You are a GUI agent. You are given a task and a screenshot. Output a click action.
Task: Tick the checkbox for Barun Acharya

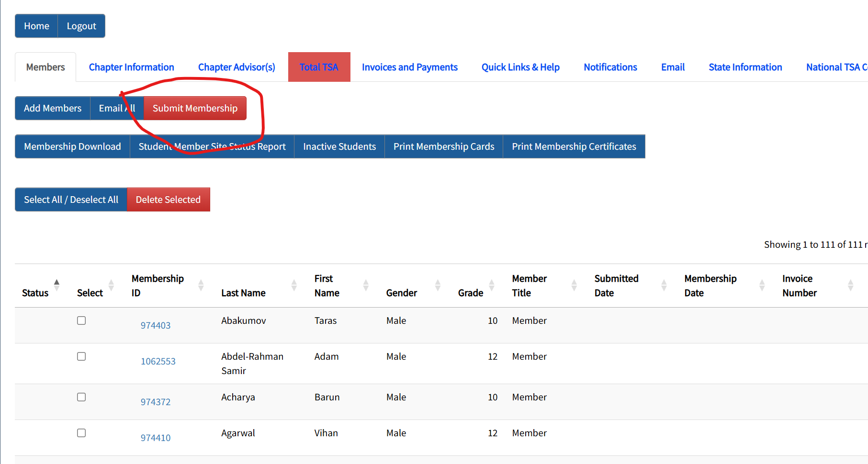tap(81, 397)
